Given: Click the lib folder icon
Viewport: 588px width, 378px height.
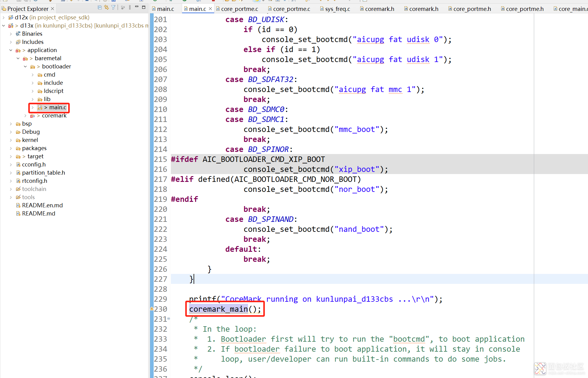Looking at the screenshot, I should 40,99.
